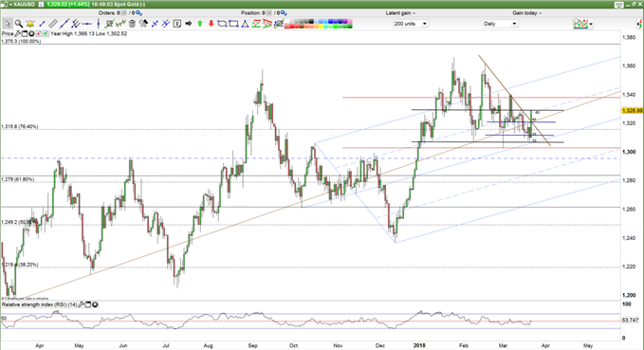The image size is (644, 350).
Task: Insert a black right arrow marker
Action: click(189, 24)
